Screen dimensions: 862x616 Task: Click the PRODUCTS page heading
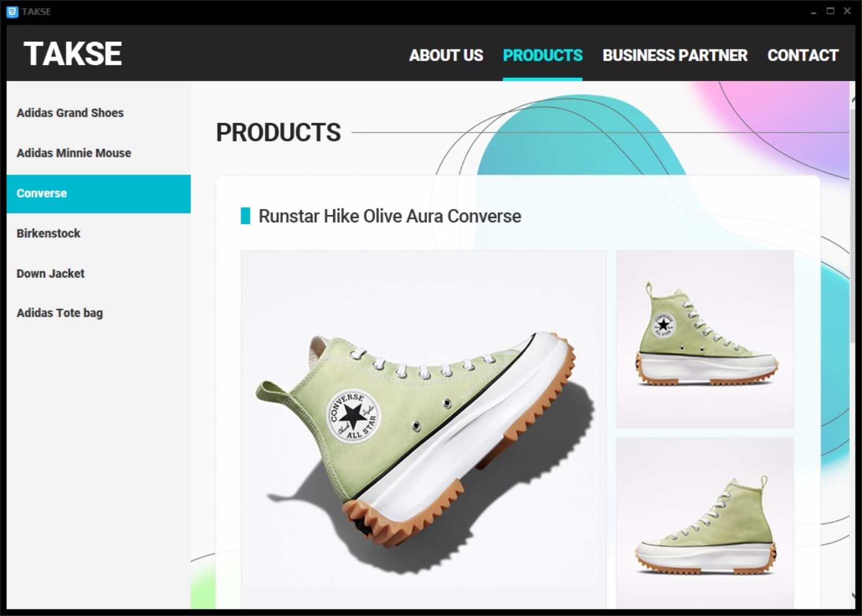278,132
